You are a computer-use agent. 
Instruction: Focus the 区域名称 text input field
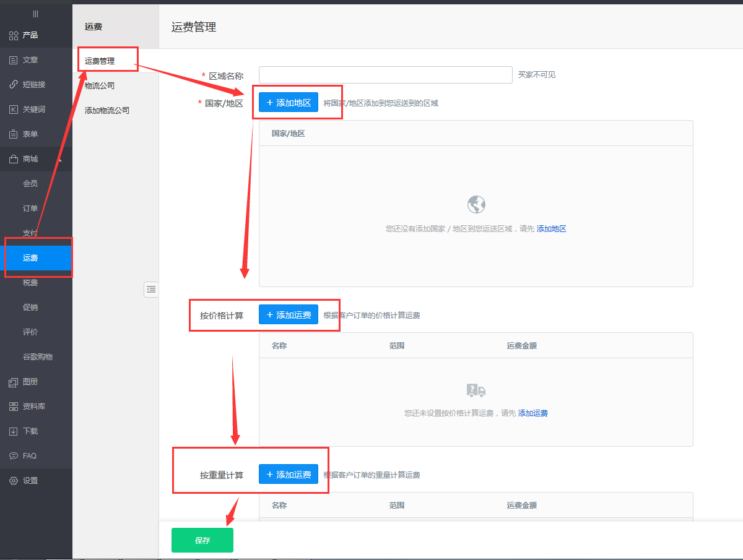385,75
